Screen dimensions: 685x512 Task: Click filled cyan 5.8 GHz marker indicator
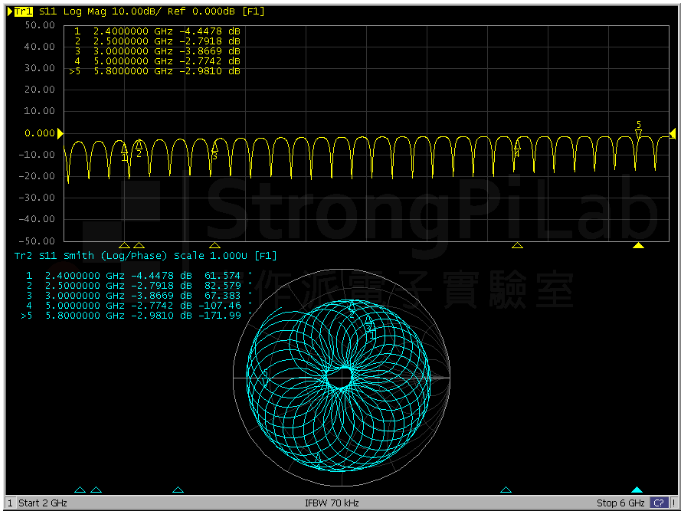point(637,490)
